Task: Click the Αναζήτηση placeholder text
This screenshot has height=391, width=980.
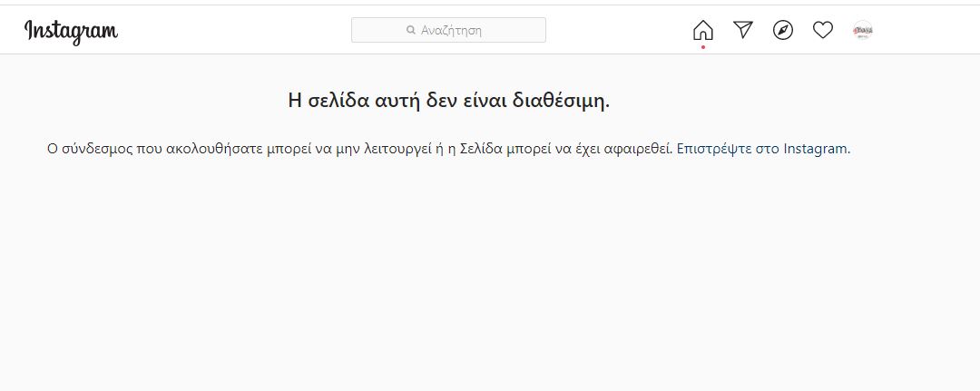Action: (451, 30)
